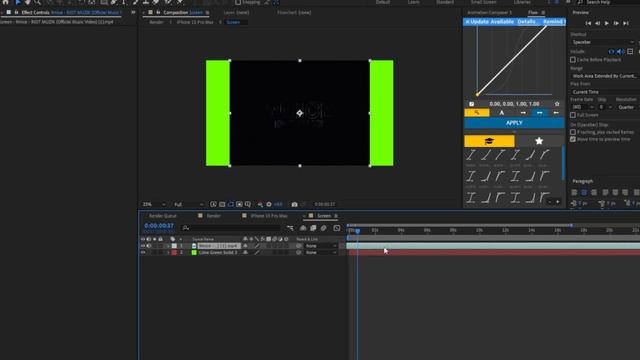The image size is (640, 360).
Task: Select the Effect Controls tab
Action: click(x=36, y=13)
